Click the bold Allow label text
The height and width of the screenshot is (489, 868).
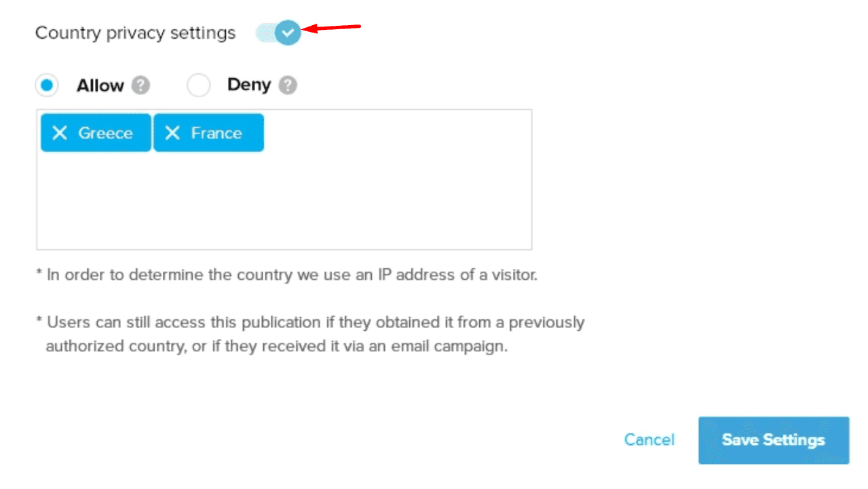tap(100, 86)
